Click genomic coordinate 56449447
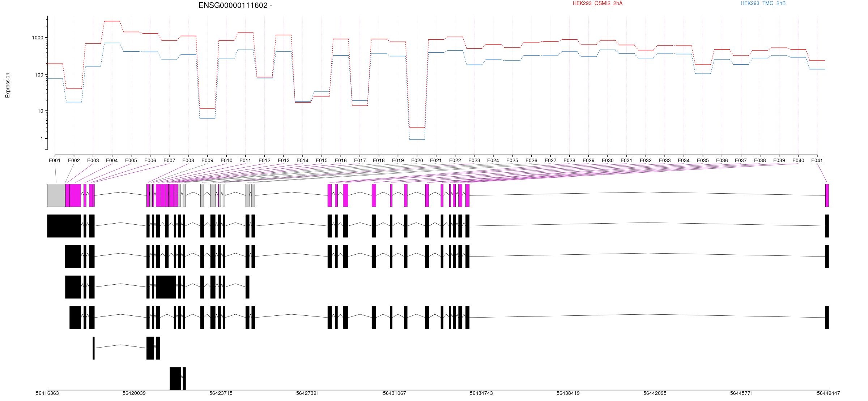 pyautogui.click(x=829, y=393)
